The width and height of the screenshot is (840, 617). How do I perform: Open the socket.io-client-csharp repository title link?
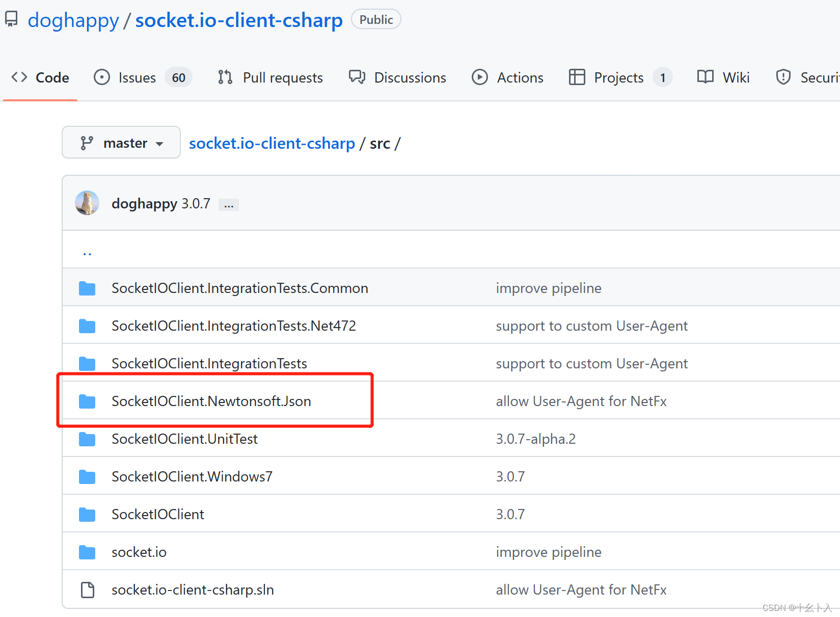click(239, 20)
